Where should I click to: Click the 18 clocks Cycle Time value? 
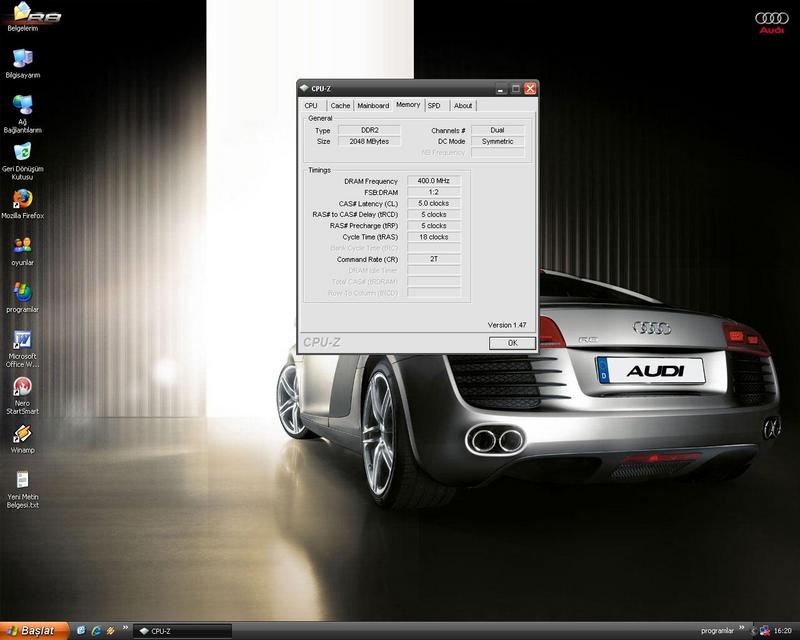click(x=434, y=237)
